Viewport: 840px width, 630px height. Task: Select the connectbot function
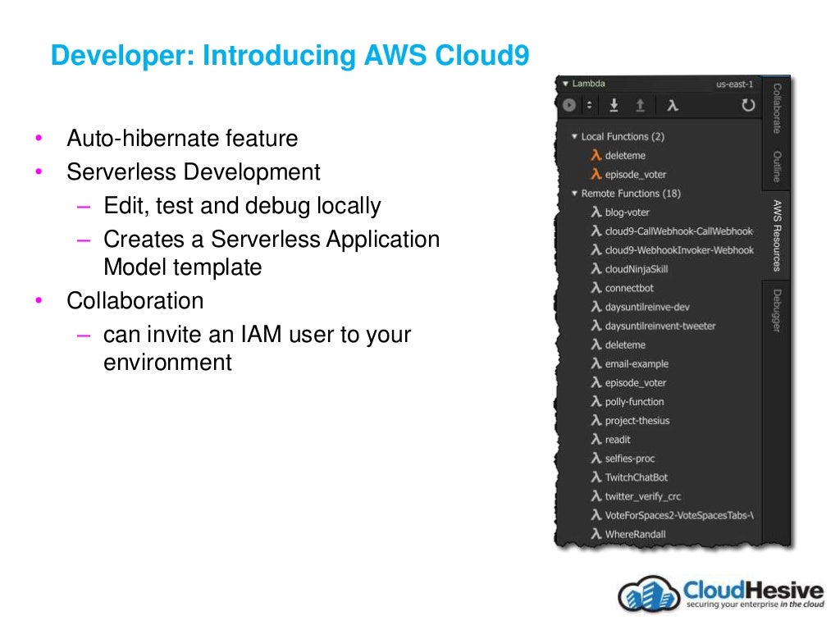[x=629, y=288]
